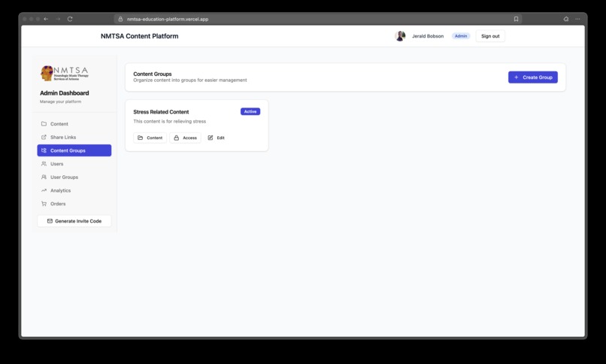Open Orders in the sidebar
This screenshot has height=364, width=606.
[x=74, y=204]
